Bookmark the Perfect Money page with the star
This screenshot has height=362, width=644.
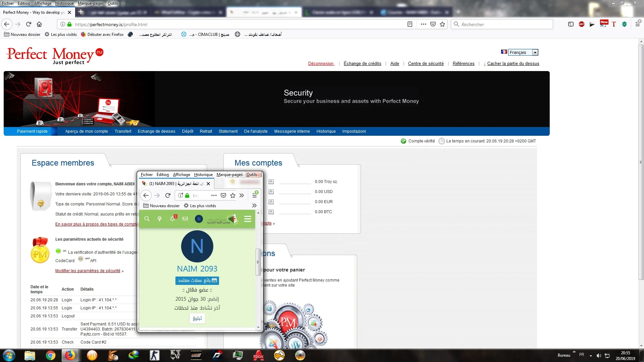[442, 24]
